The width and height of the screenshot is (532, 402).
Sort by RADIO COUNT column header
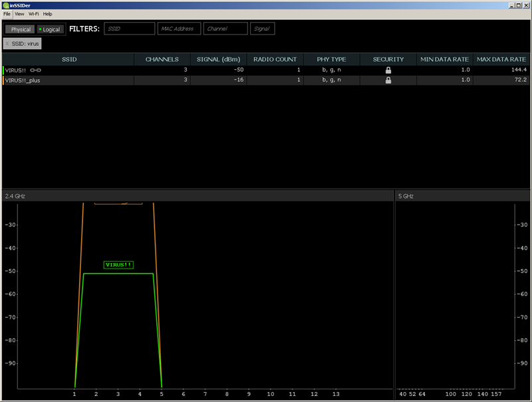[x=275, y=59]
